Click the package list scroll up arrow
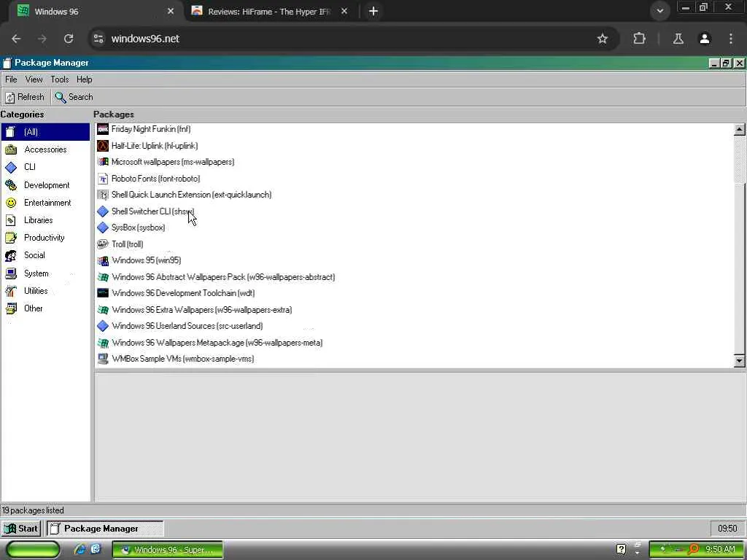This screenshot has height=560, width=747. coord(739,129)
